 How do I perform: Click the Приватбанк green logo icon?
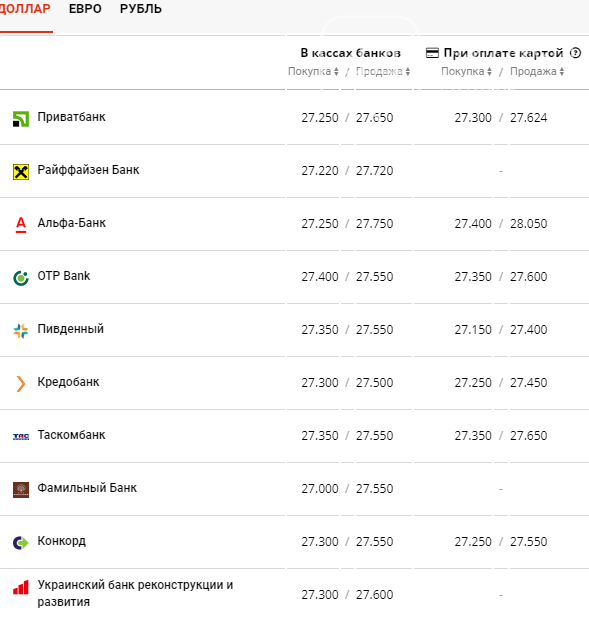(x=21, y=119)
